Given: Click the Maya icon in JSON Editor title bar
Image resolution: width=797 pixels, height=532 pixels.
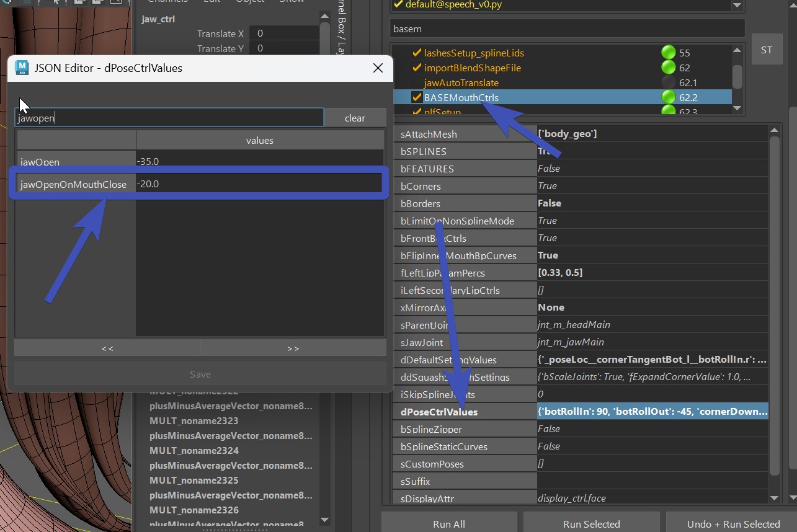Looking at the screenshot, I should click(x=22, y=68).
